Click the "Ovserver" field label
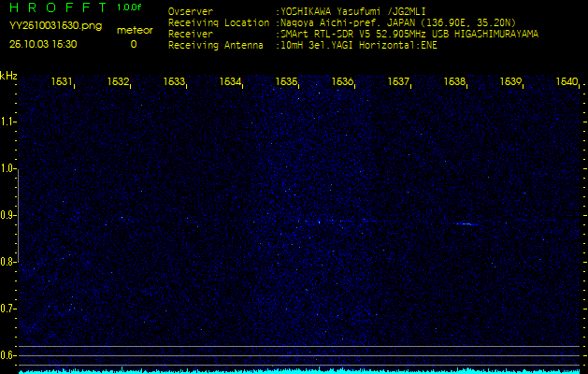 coord(191,11)
